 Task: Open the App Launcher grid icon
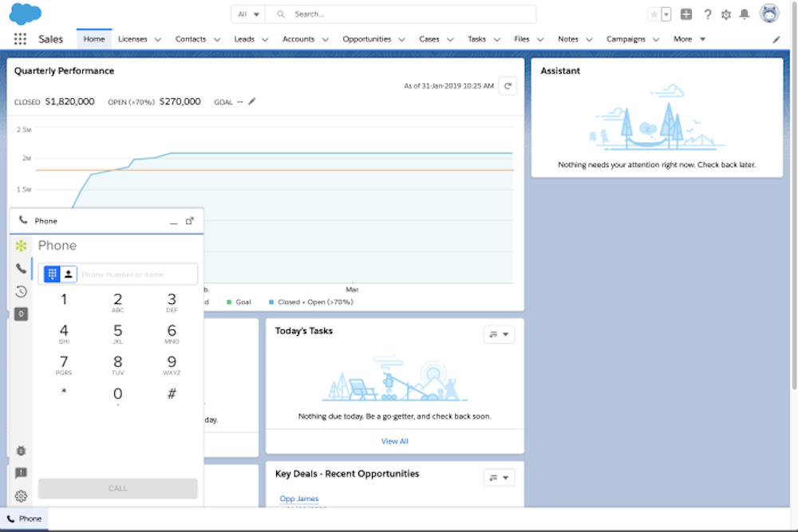(20, 39)
